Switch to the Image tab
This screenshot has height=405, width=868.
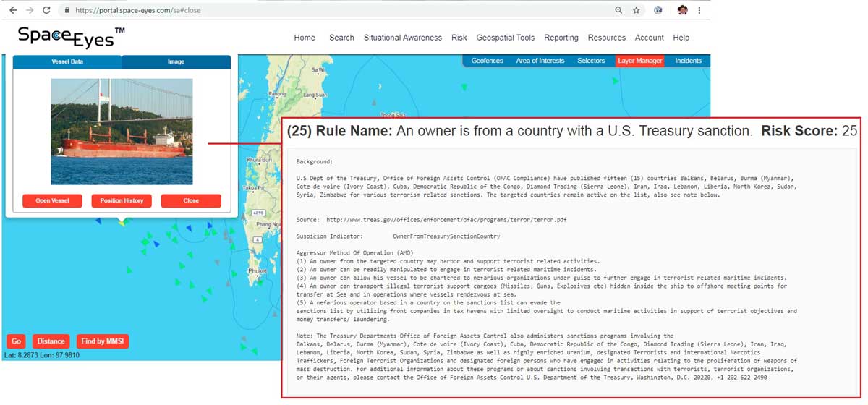[x=176, y=62]
